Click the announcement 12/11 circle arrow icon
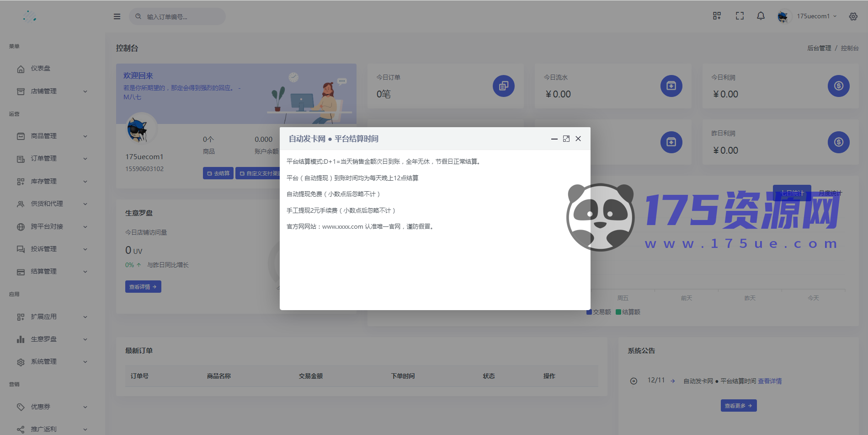Image resolution: width=868 pixels, height=435 pixels. [x=634, y=381]
